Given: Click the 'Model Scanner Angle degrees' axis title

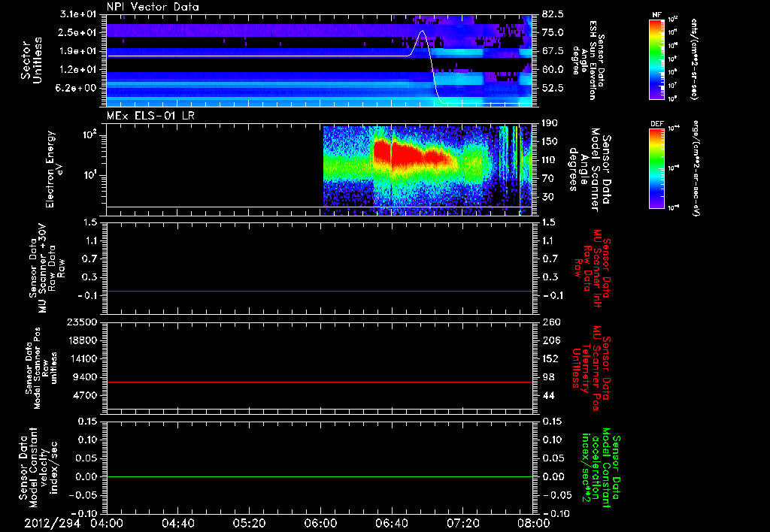Looking at the screenshot, I should (590, 170).
